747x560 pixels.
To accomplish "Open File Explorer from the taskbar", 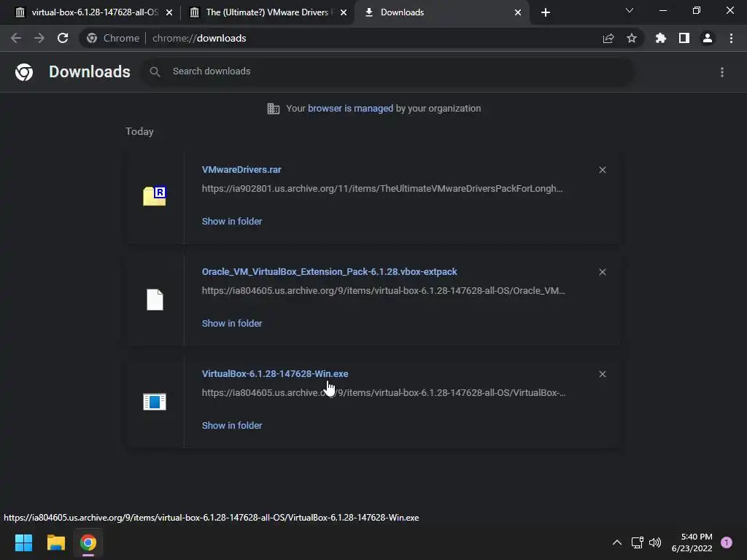I will (x=55, y=542).
